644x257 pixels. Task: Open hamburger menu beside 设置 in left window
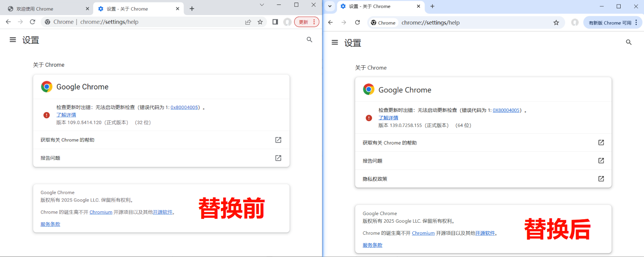click(13, 40)
